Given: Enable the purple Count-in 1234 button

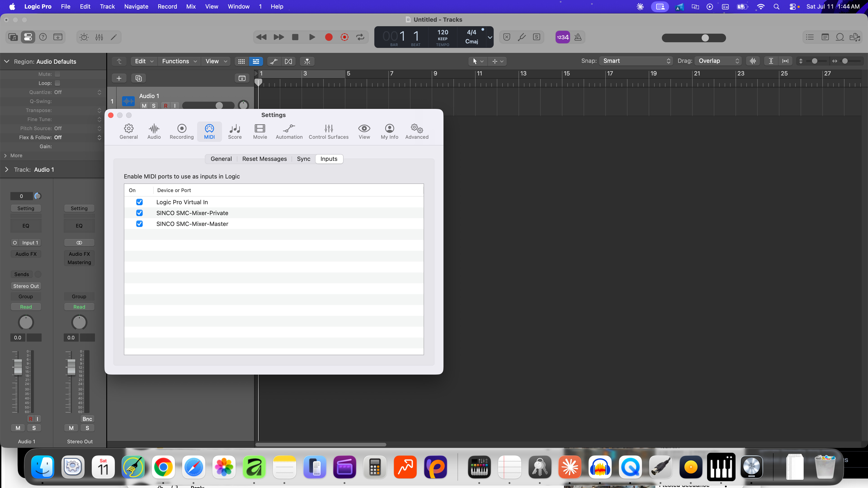Looking at the screenshot, I should coord(563,37).
